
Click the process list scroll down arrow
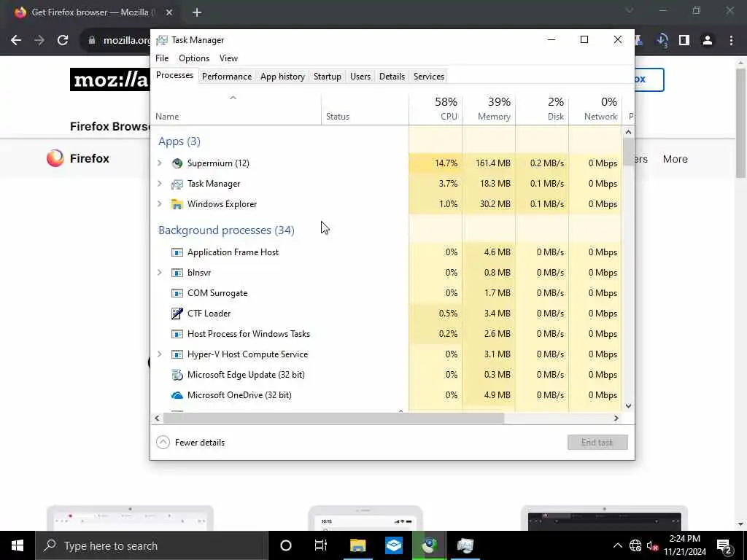pyautogui.click(x=628, y=406)
